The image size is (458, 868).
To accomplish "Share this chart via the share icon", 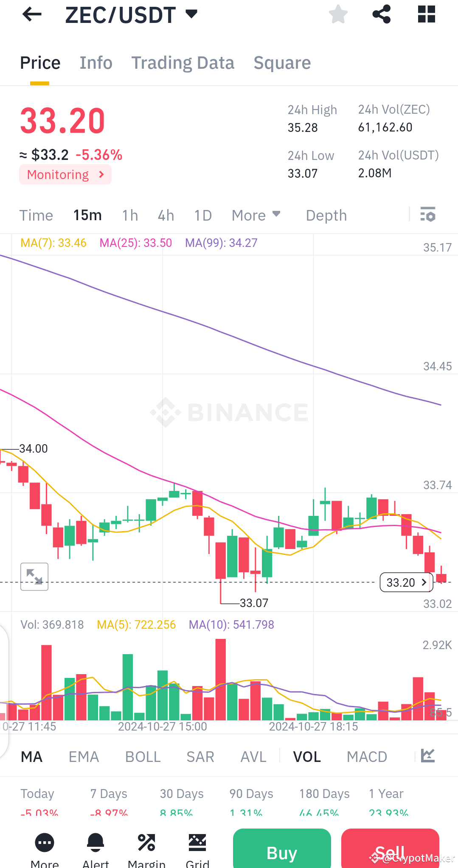I will pyautogui.click(x=381, y=14).
